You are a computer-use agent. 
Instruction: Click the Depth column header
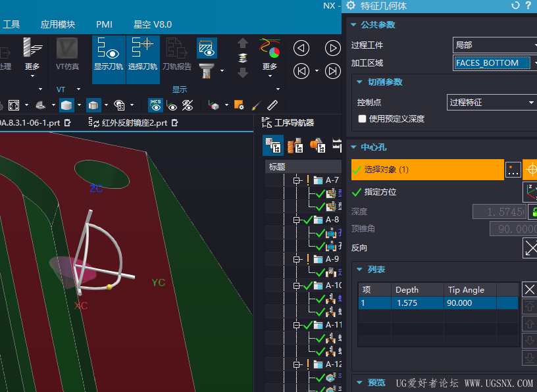[x=417, y=289]
